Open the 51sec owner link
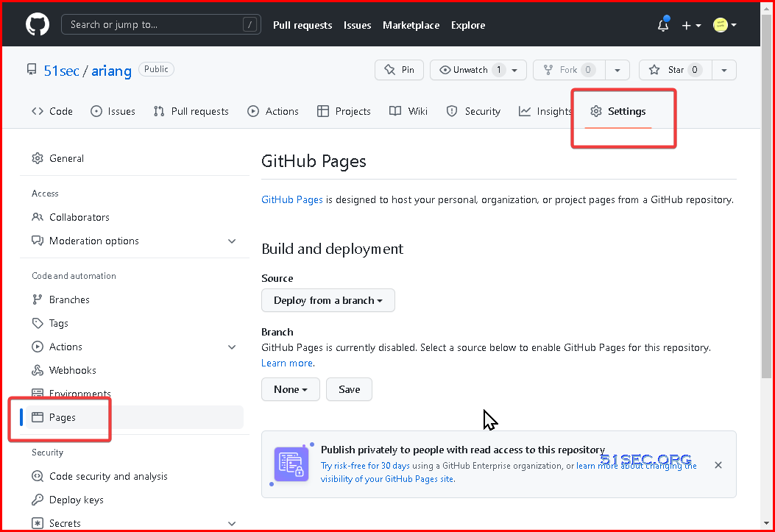The width and height of the screenshot is (775, 532). [x=61, y=71]
